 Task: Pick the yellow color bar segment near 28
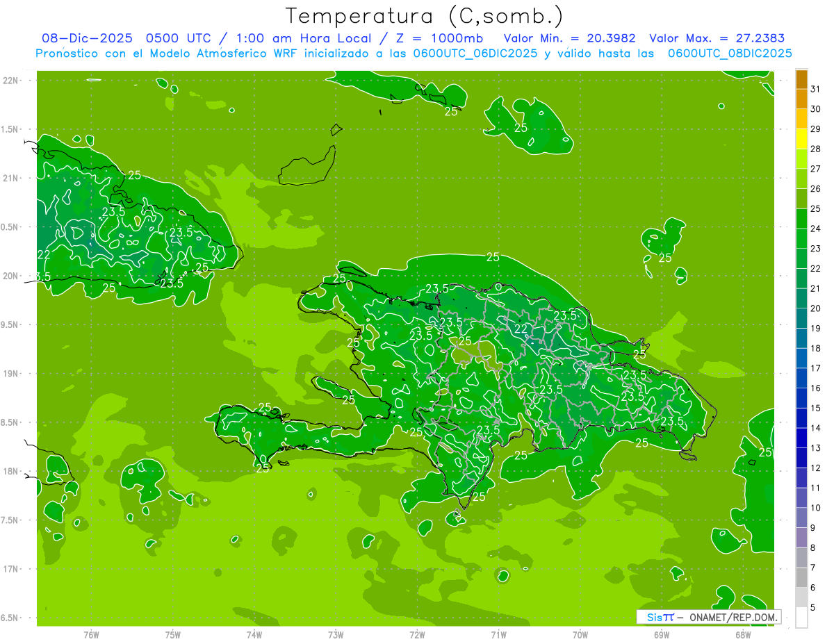click(801, 140)
